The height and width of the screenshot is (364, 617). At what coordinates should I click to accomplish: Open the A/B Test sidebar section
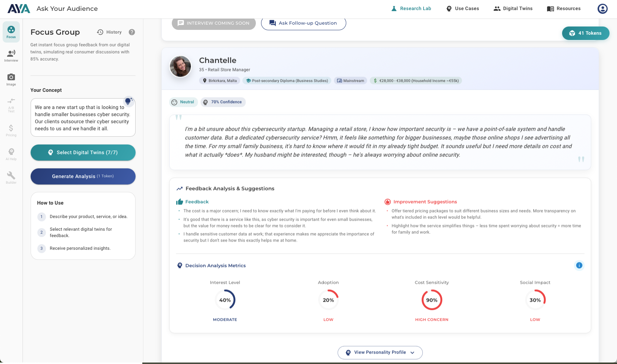coord(11,105)
